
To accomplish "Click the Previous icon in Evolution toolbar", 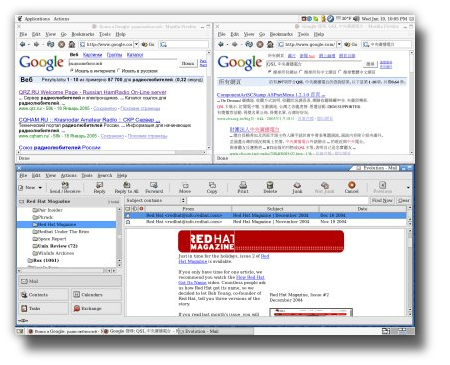I will [382, 188].
